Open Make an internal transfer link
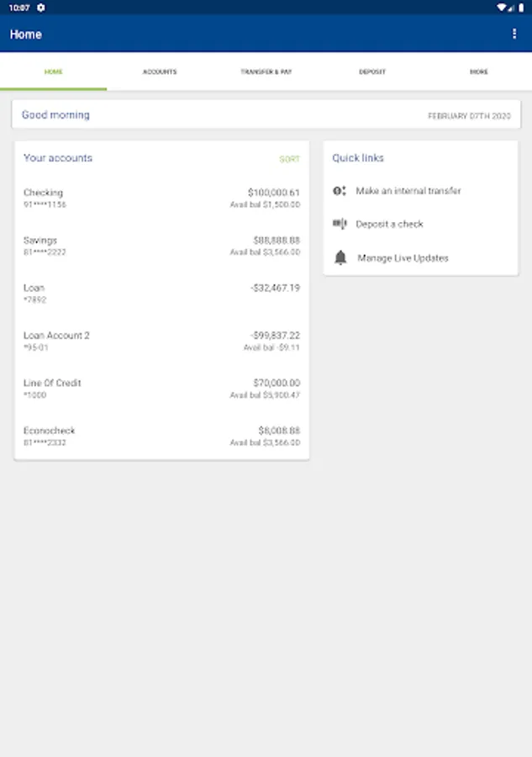The image size is (532, 757). 408,191
